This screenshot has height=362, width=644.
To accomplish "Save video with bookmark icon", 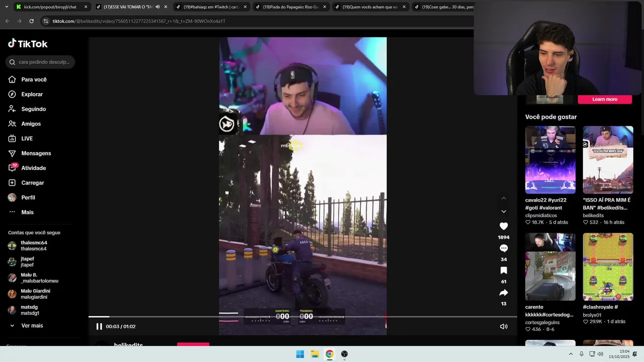I will [x=504, y=270].
